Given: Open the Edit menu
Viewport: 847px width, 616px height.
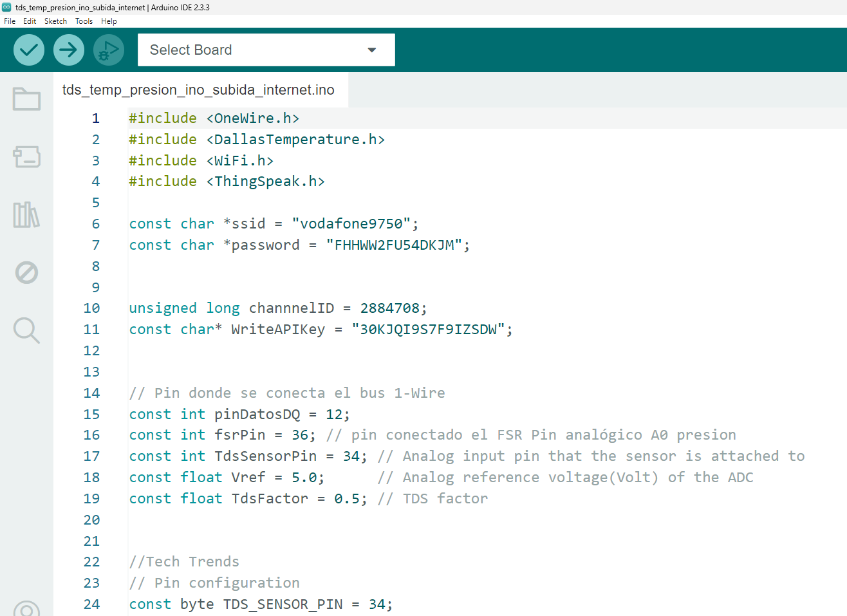Looking at the screenshot, I should pos(30,21).
